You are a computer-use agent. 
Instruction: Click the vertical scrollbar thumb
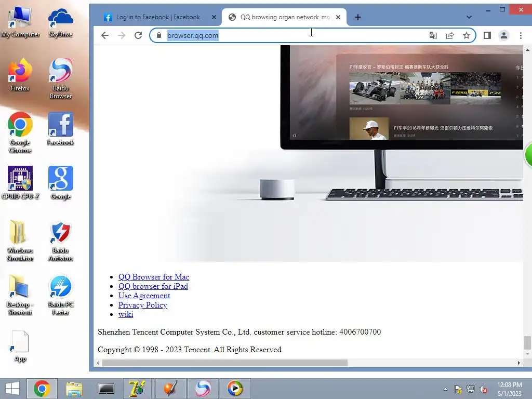527,342
